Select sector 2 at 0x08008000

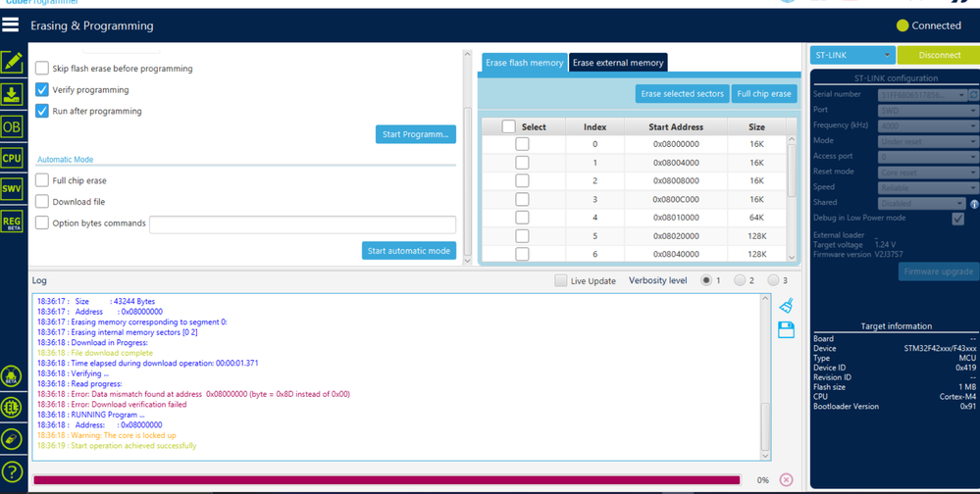pos(522,180)
